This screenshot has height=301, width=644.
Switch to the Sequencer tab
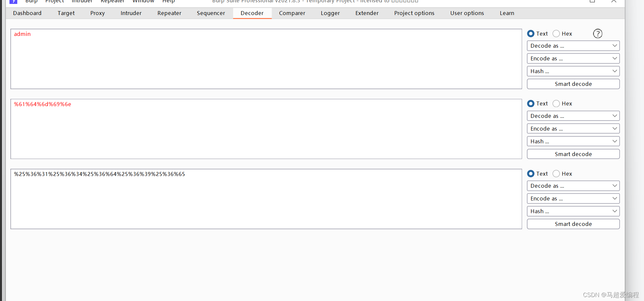coord(211,13)
